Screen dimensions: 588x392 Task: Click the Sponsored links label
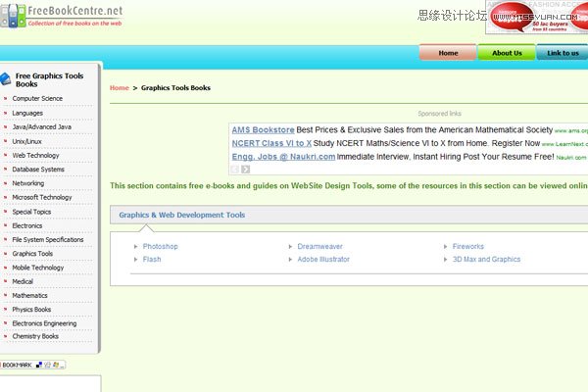(439, 114)
